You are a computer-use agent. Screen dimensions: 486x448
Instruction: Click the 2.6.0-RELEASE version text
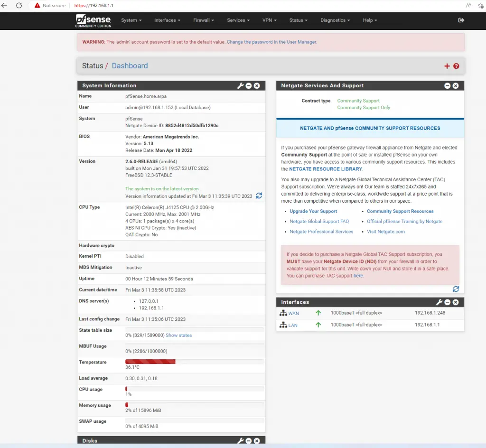pos(141,161)
